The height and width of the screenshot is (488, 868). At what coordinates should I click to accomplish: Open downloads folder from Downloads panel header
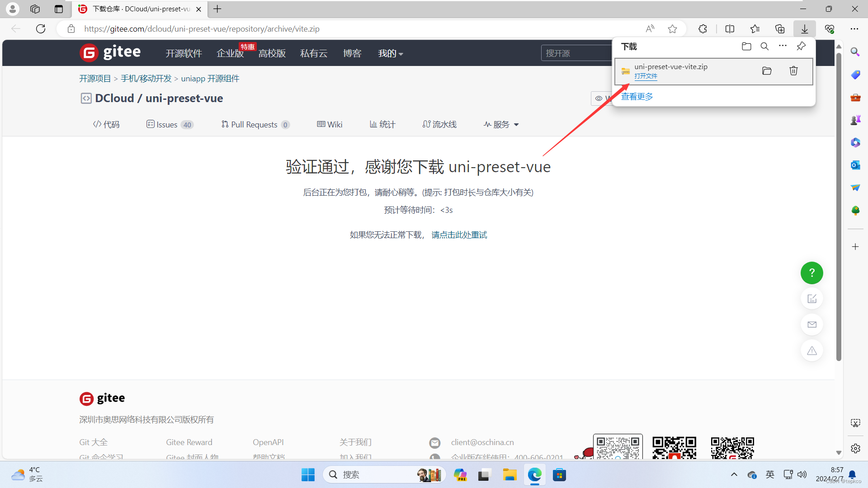pyautogui.click(x=746, y=47)
